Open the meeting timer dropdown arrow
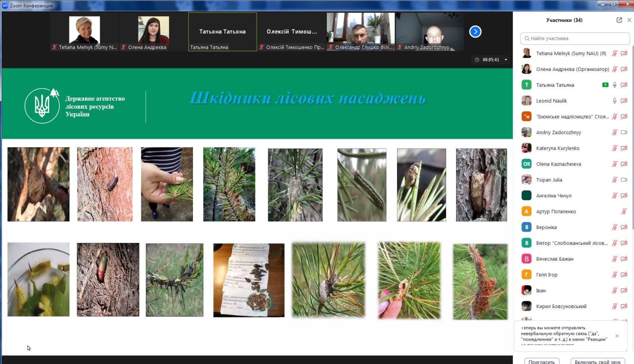 pos(506,60)
